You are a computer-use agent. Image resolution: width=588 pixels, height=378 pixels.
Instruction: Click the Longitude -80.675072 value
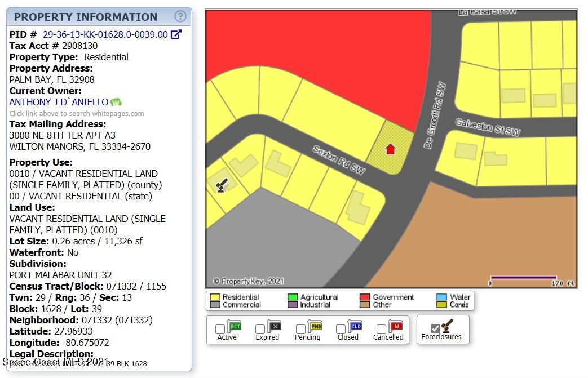coord(86,343)
